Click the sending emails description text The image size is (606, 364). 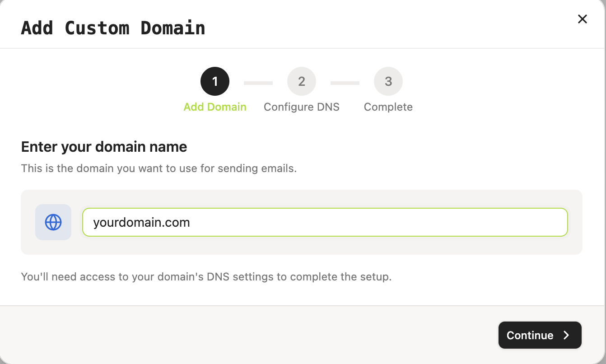[159, 169]
